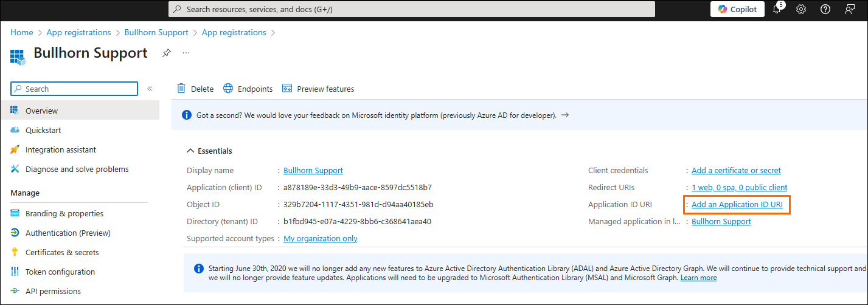This screenshot has width=868, height=305.
Task: Click the ADAL notice info icon
Action: click(x=198, y=268)
